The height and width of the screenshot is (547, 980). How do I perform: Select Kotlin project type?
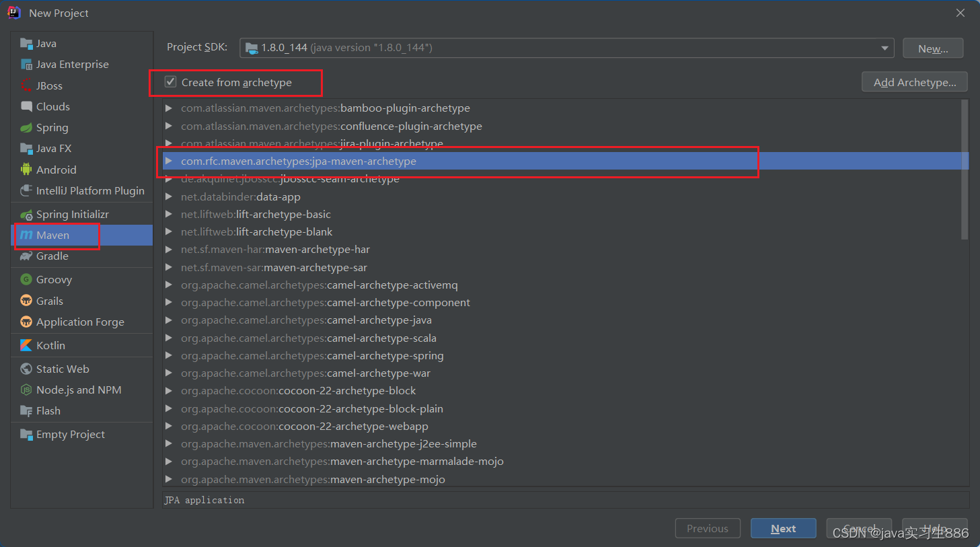coord(82,345)
